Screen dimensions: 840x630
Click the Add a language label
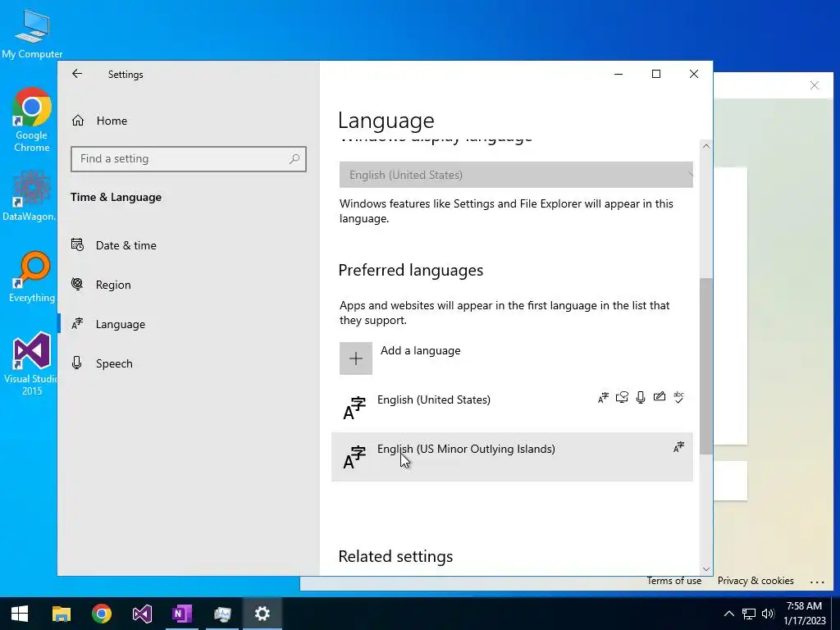tap(421, 350)
